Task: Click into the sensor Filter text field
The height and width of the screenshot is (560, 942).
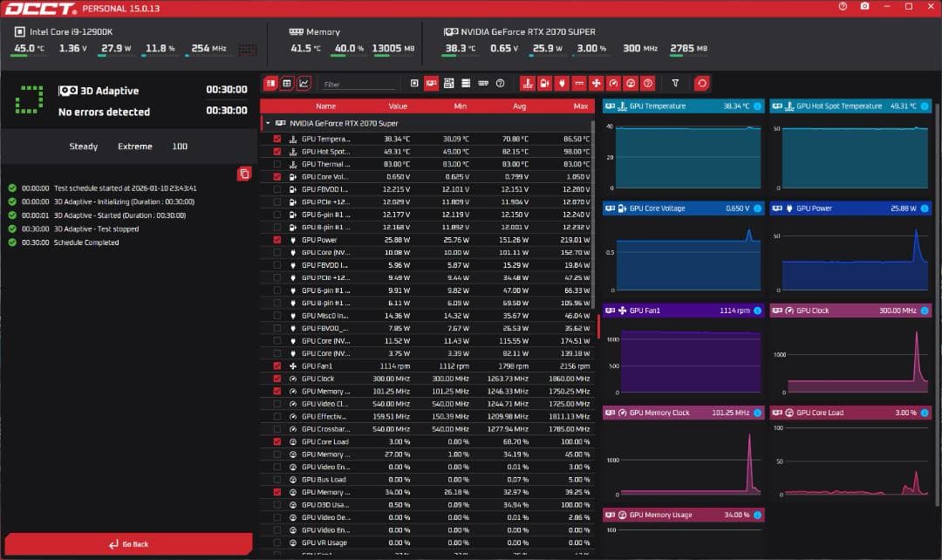Action: pos(358,85)
